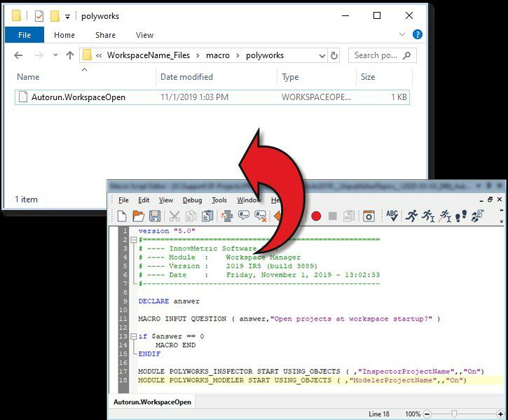Viewport: 508px width, 420px height.
Task: Open the Debug menu
Action: click(x=192, y=200)
